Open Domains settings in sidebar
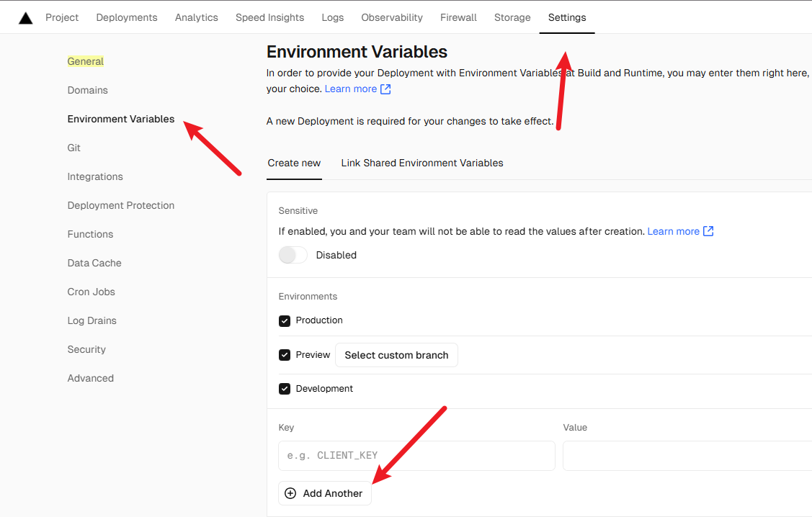 [88, 90]
